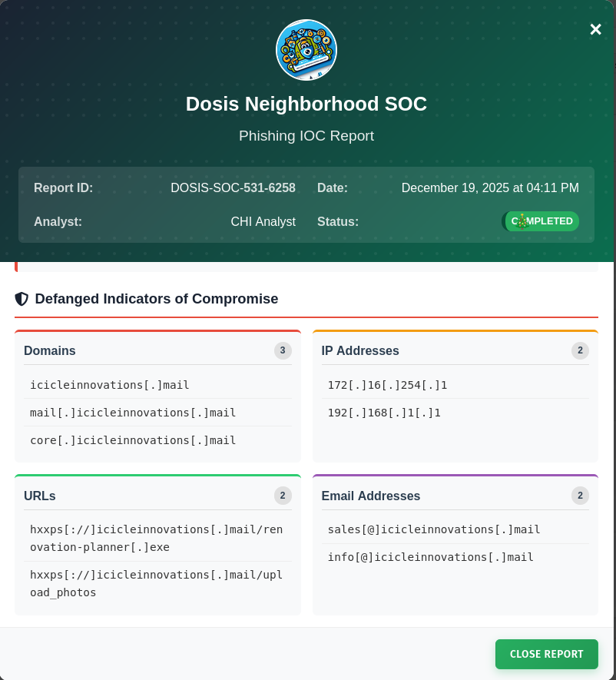Click the count badge on the Domains card
The width and height of the screenshot is (616, 680).
pos(282,350)
